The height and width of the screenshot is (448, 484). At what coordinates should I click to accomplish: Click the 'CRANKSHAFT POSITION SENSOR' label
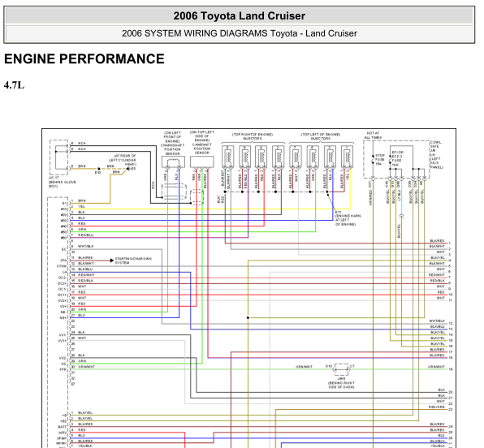(172, 149)
